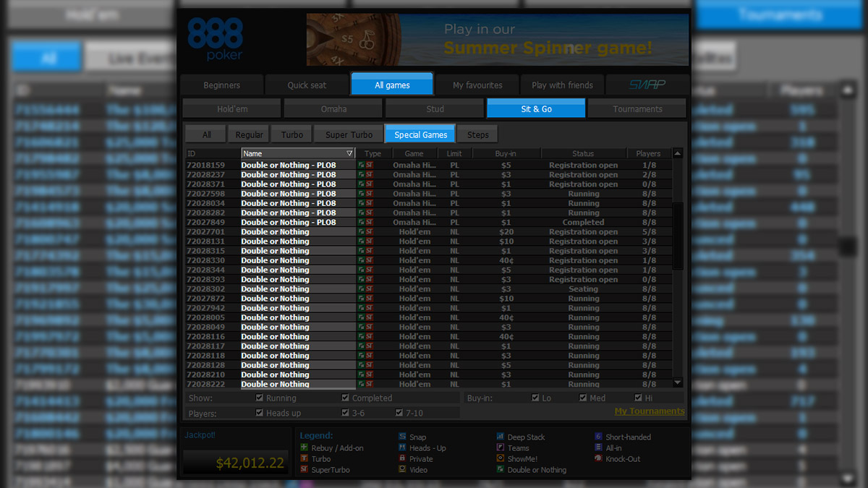Click the Snap legend icon
The image size is (868, 488).
[x=402, y=437]
